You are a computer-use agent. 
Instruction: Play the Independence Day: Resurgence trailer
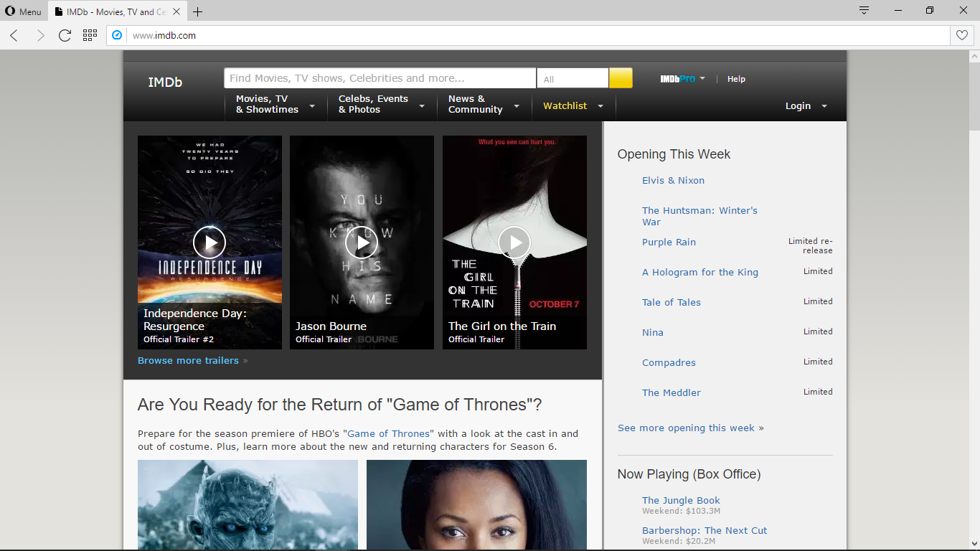[x=209, y=242]
